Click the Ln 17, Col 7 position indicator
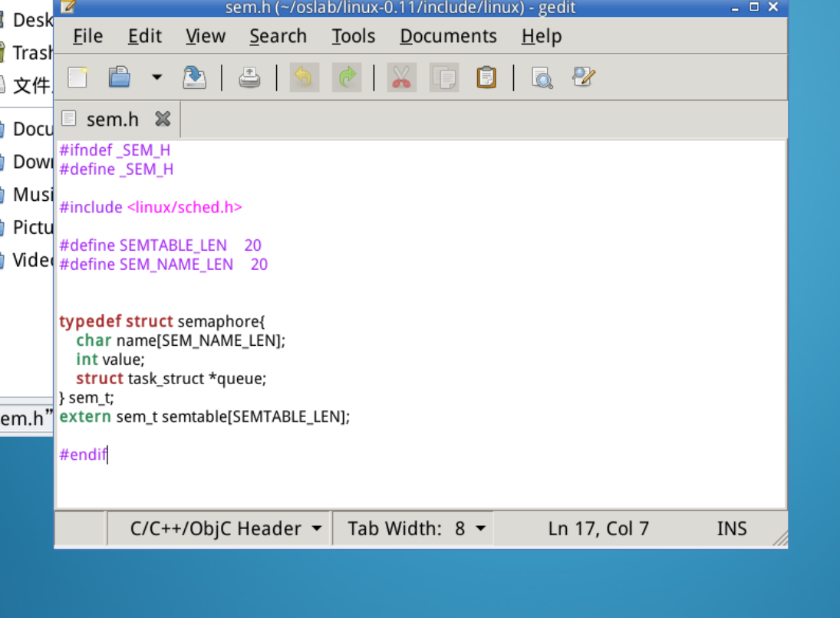The image size is (840, 618). coord(598,528)
